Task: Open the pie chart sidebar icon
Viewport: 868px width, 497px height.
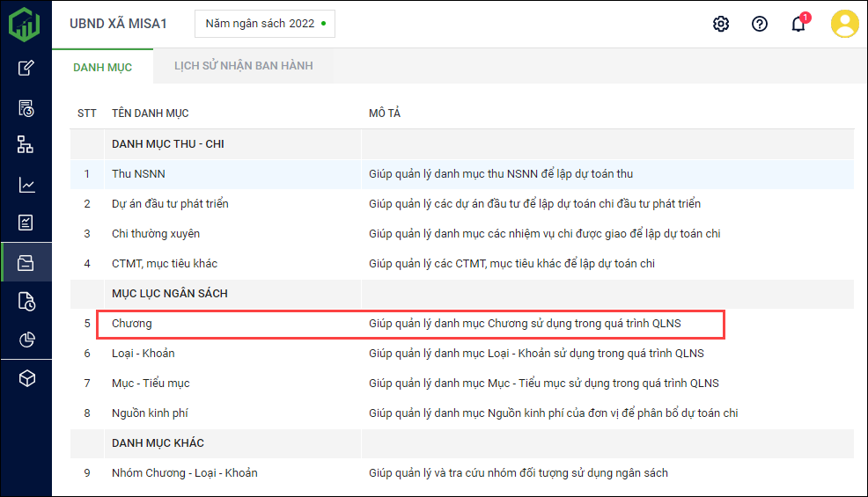Action: pyautogui.click(x=26, y=340)
